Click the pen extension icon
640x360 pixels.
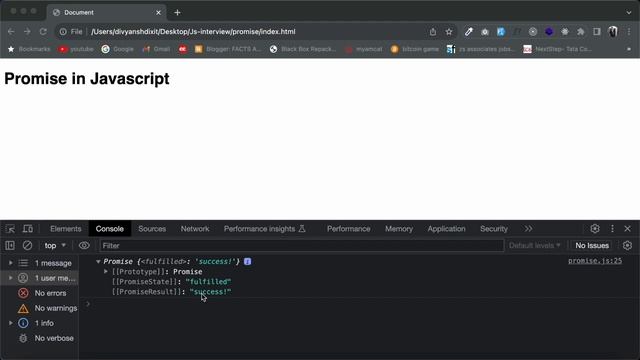[x=469, y=31]
